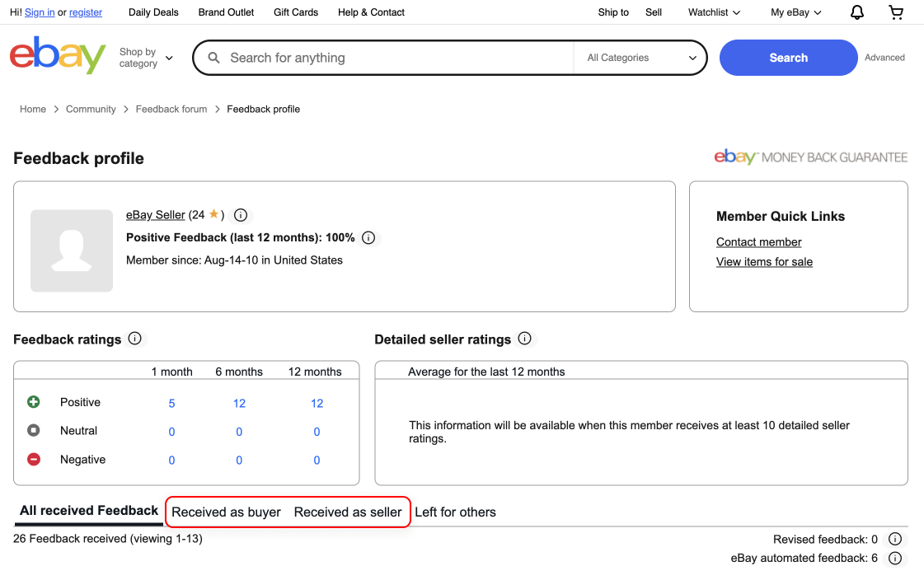
Task: Switch to Left for others tab
Action: 456,512
